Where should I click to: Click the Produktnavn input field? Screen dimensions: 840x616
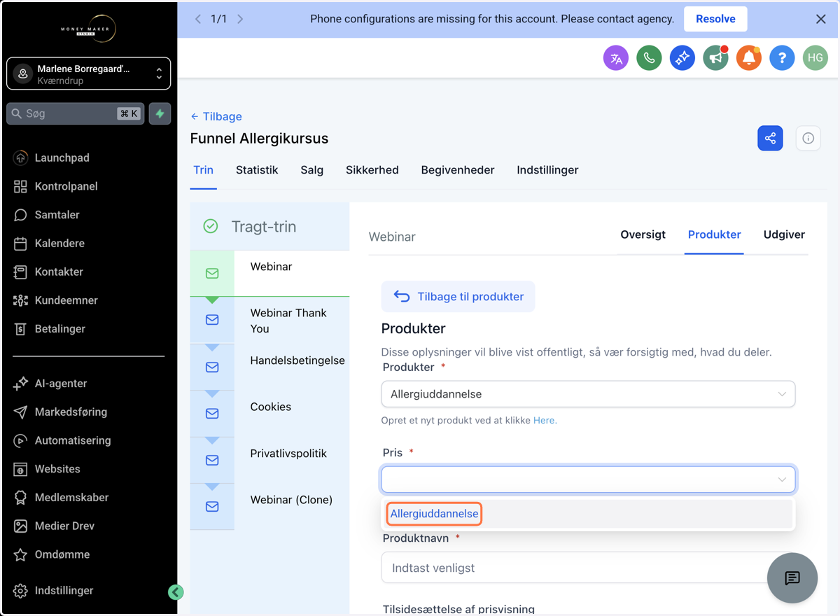click(588, 568)
